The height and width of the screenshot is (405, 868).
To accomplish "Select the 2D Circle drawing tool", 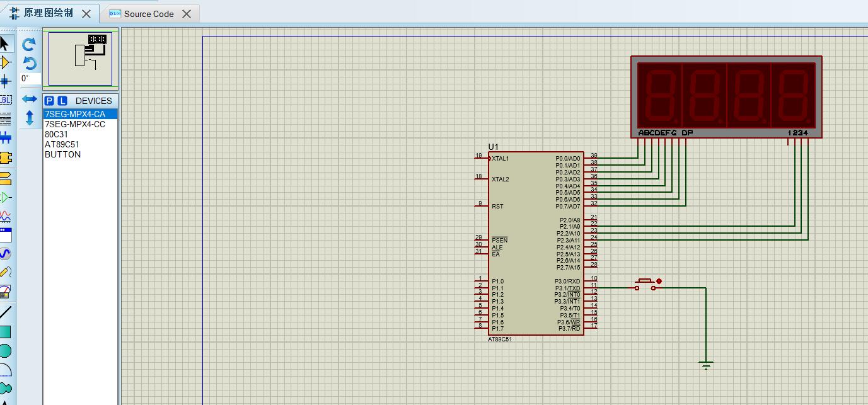I will pos(4,350).
